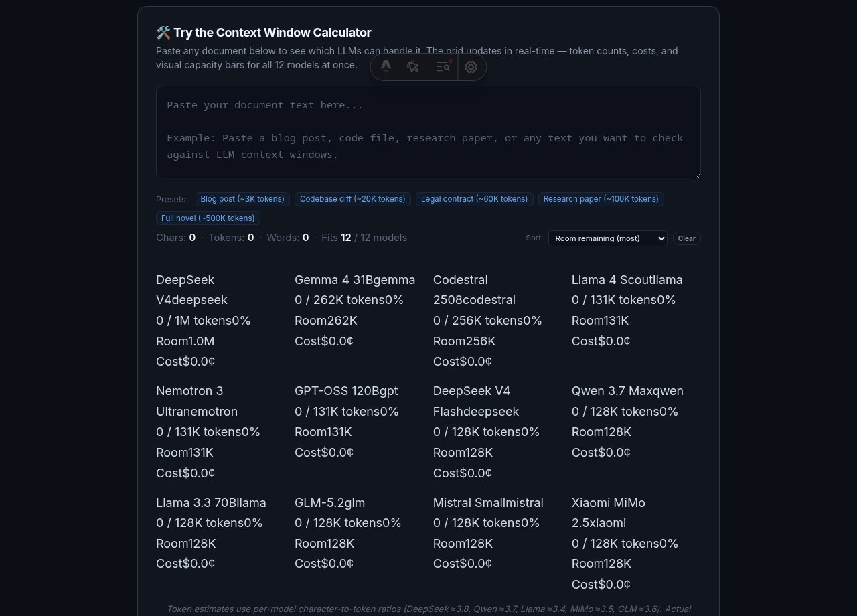Click the 'Chars: 0' counter
The height and width of the screenshot is (616, 857).
[175, 238]
